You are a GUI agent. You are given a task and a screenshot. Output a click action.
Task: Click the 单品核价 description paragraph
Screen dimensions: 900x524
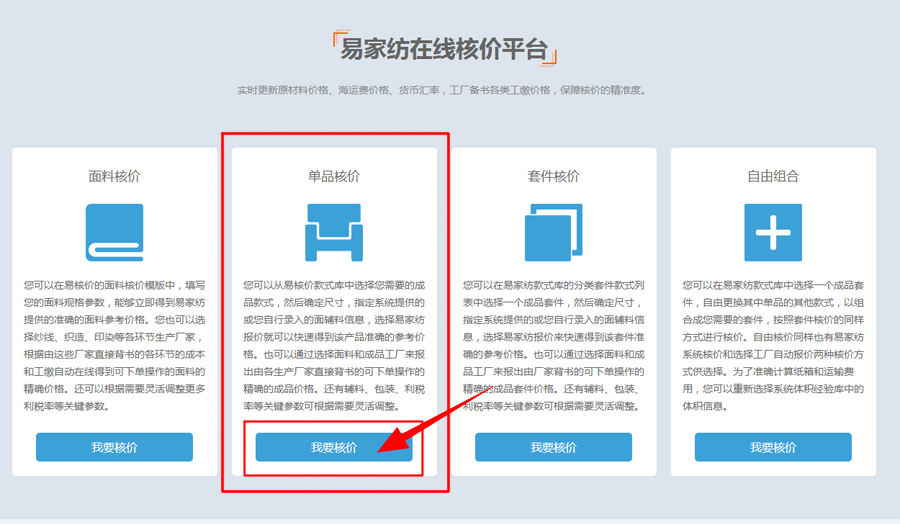tap(334, 346)
